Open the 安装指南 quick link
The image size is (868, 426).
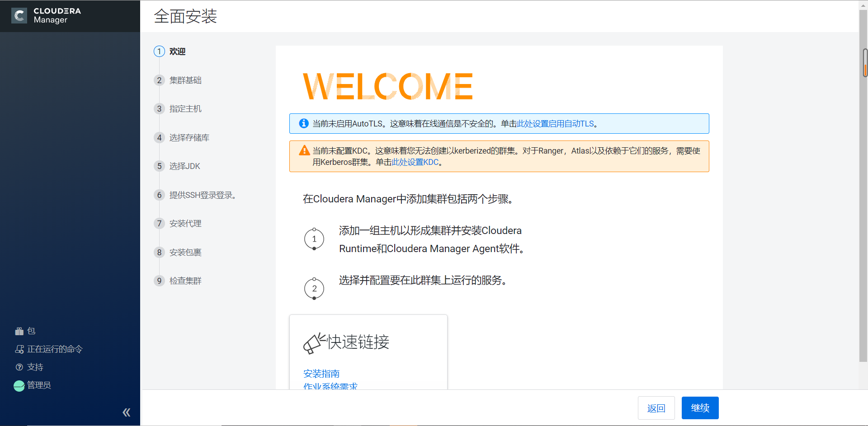point(321,374)
